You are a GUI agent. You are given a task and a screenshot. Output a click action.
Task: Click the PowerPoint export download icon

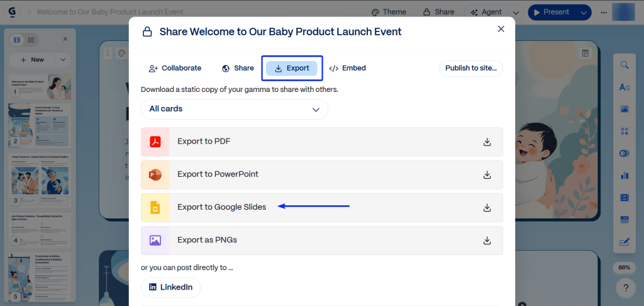point(487,174)
